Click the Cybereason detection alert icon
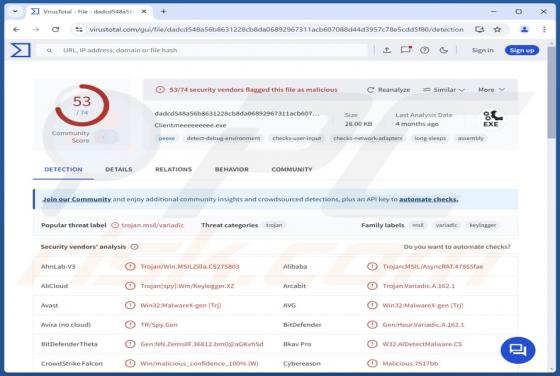 click(x=372, y=364)
